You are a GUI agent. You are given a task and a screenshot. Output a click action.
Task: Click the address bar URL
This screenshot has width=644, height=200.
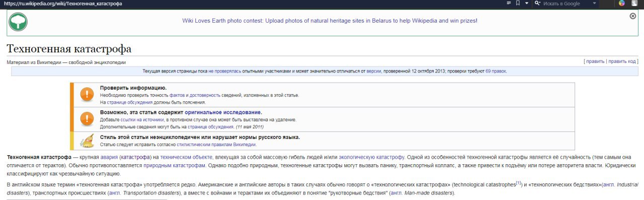tap(62, 4)
